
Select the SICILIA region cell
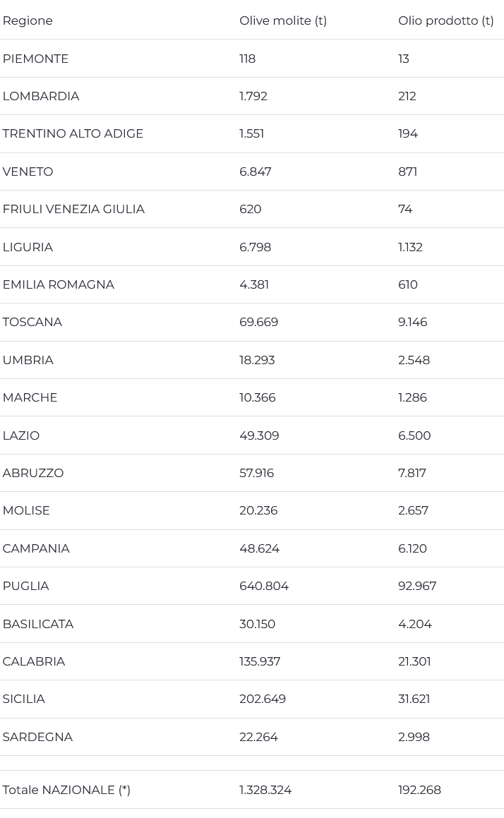23,699
